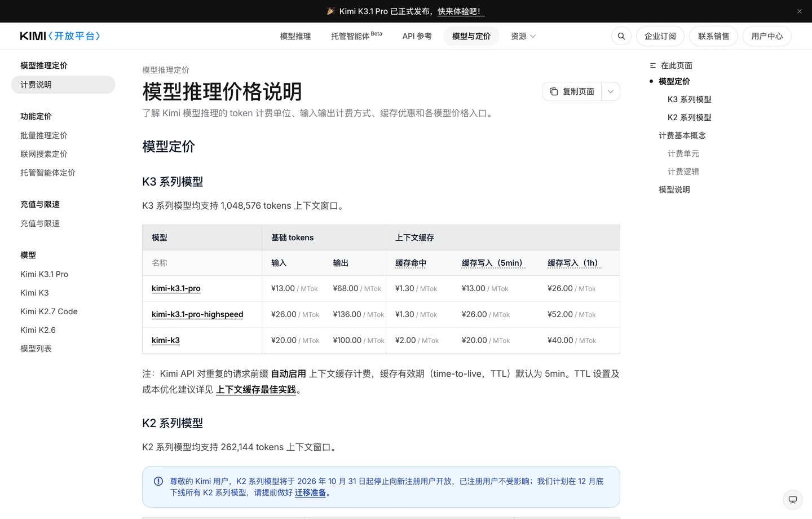Follow the 迁移准备 link in the notice

(x=311, y=492)
